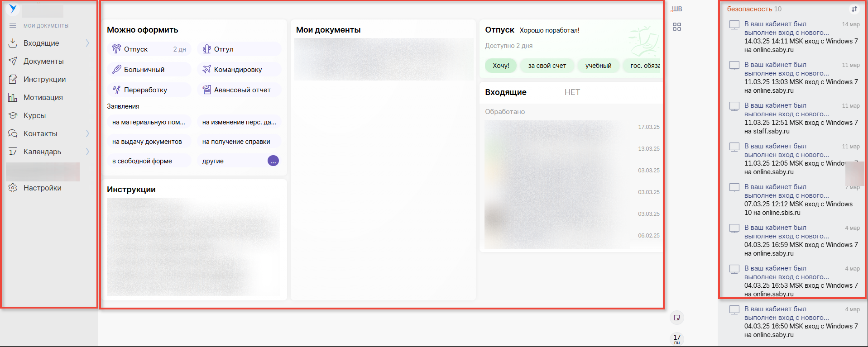
Task: Open Инструкции in the sidebar
Action: (x=44, y=79)
